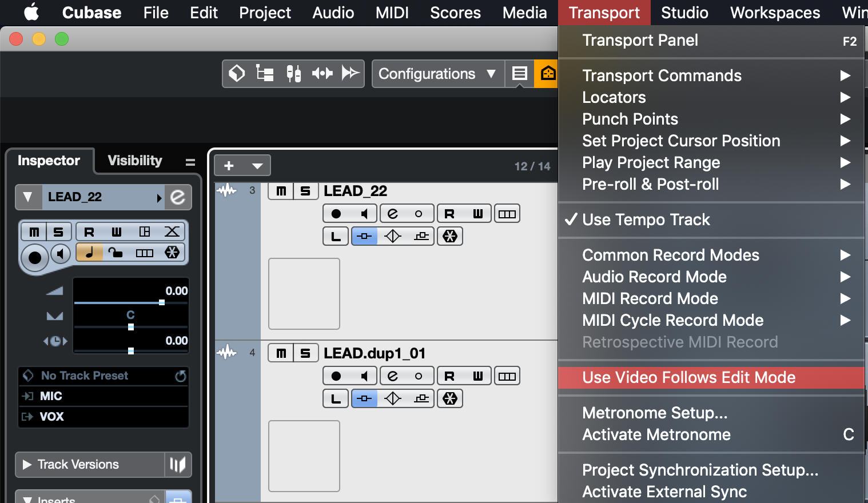
Task: Select Activate Metronome
Action: 711,434
